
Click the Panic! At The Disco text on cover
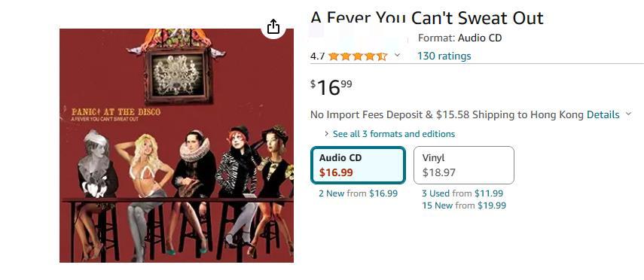click(x=116, y=111)
